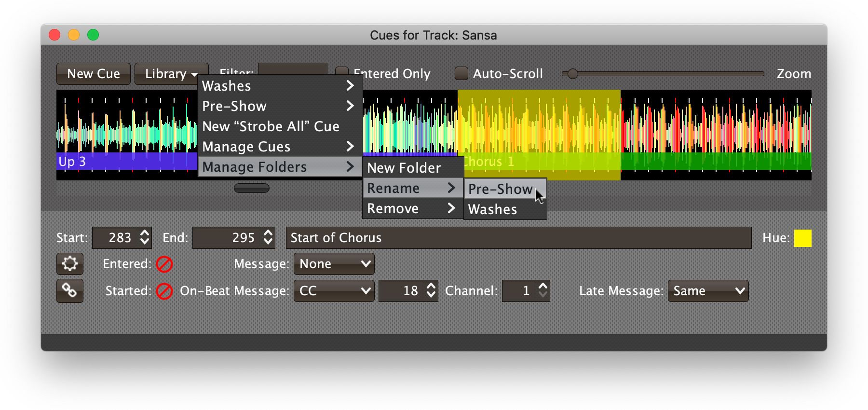
Task: Select Manage Folders menu entry
Action: [280, 167]
